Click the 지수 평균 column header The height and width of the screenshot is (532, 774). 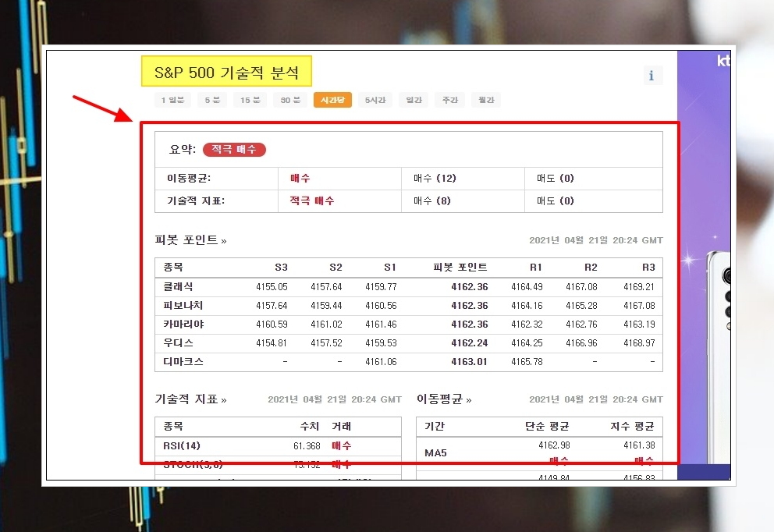coord(632,427)
